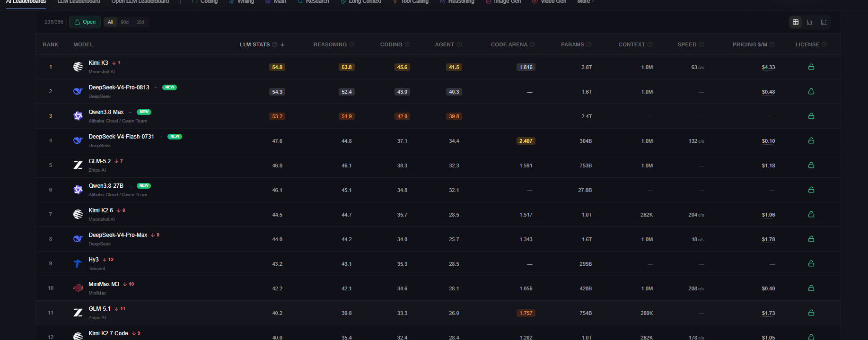Click the Kimi K3 model logo

[x=78, y=67]
